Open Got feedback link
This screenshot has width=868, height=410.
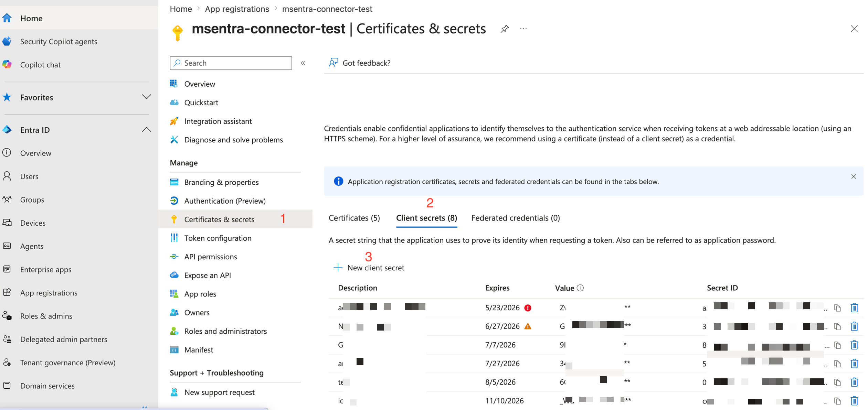(x=367, y=63)
